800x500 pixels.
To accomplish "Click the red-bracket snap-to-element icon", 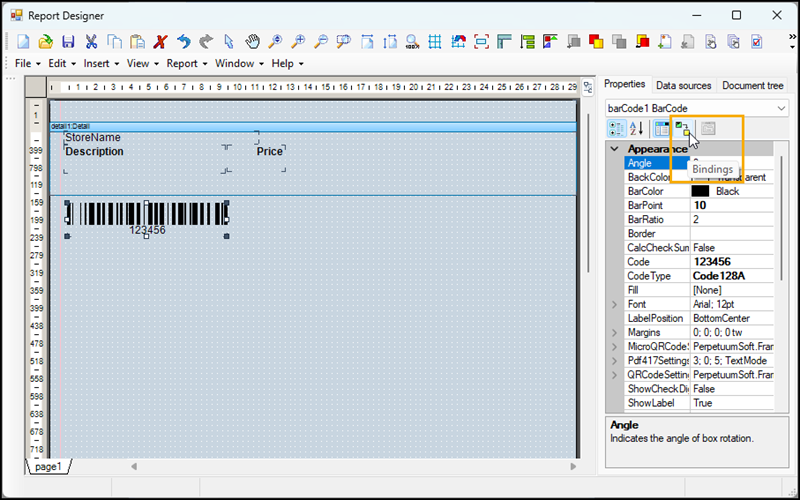I will click(481, 41).
